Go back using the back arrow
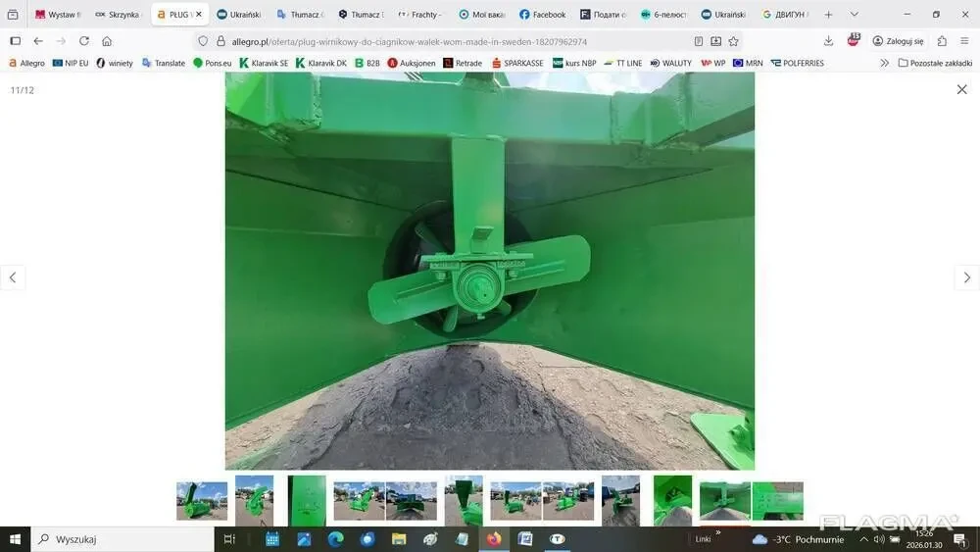Image resolution: width=980 pixels, height=552 pixels. pos(38,41)
